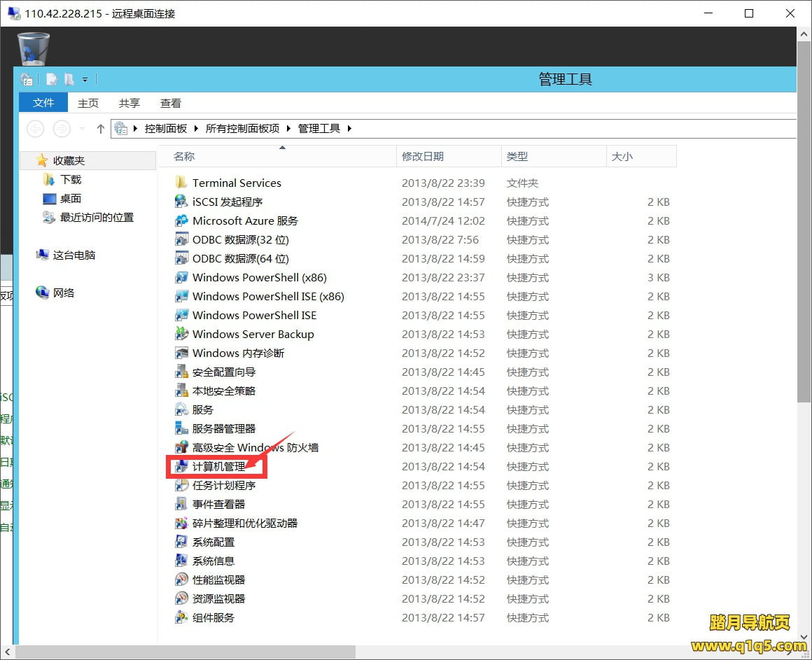This screenshot has width=812, height=660.
Task: Select the 服务 shortcut icon
Action: tap(181, 409)
